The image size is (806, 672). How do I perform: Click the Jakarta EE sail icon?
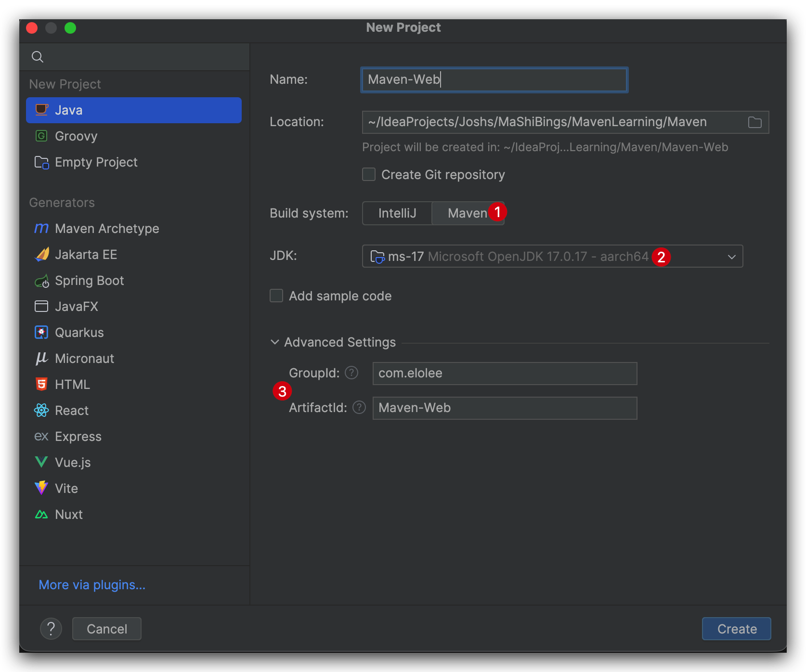pos(42,254)
